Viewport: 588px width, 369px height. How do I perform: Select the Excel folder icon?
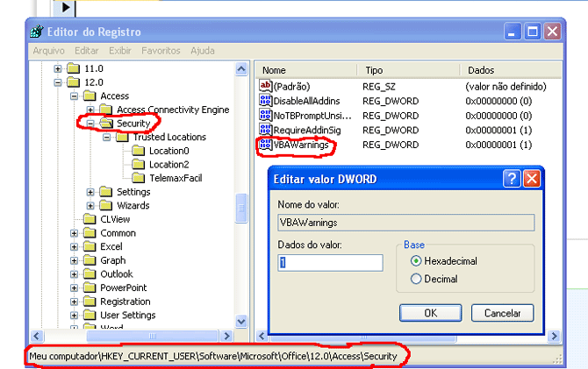[90, 246]
